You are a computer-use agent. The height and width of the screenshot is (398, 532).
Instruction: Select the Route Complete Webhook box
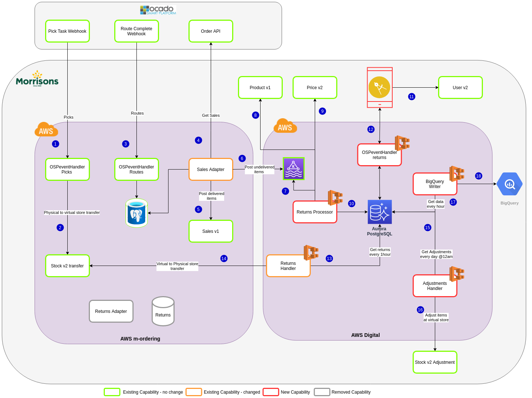(136, 31)
